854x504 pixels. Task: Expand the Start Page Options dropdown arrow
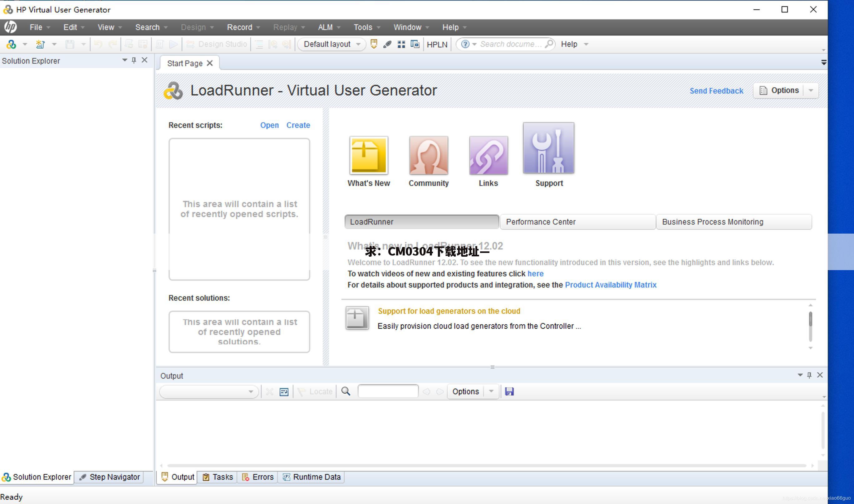811,90
